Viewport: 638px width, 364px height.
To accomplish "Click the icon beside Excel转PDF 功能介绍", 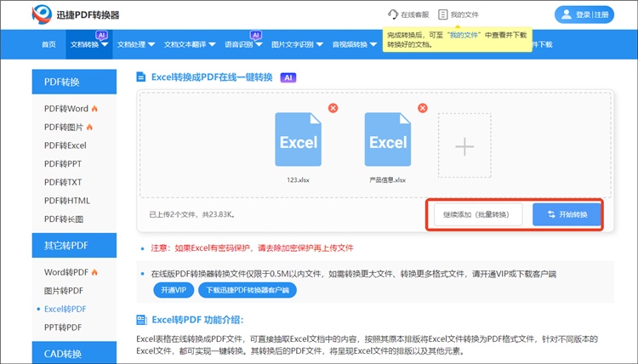I will [x=141, y=320].
